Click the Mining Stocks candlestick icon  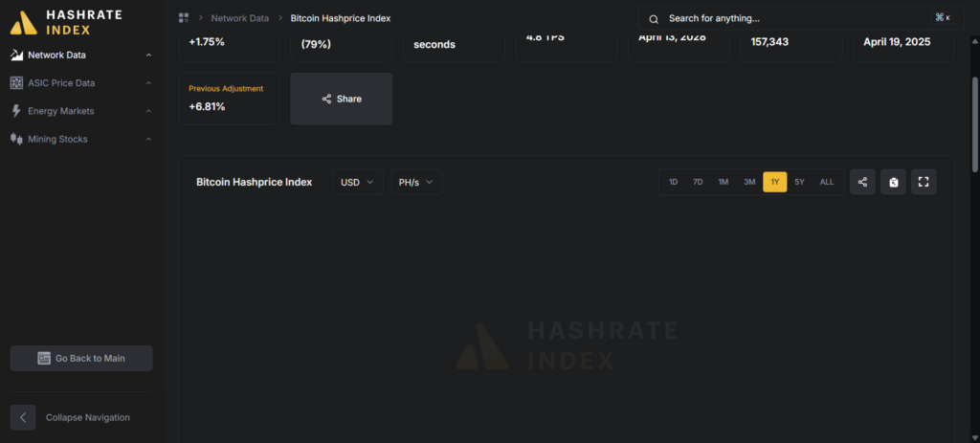(x=17, y=139)
